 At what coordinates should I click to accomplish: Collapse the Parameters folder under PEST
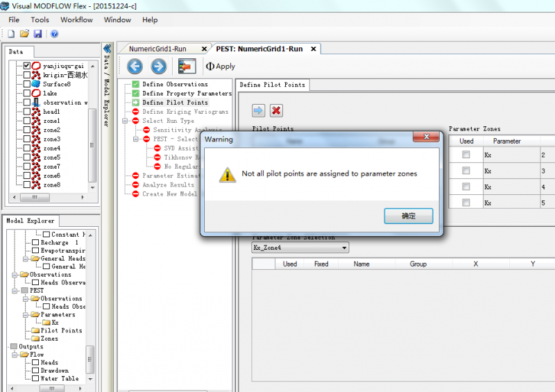26,315
